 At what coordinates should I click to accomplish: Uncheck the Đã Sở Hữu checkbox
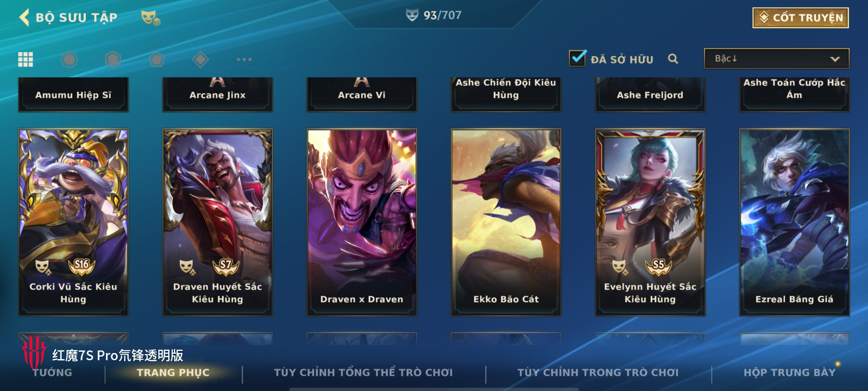[577, 58]
